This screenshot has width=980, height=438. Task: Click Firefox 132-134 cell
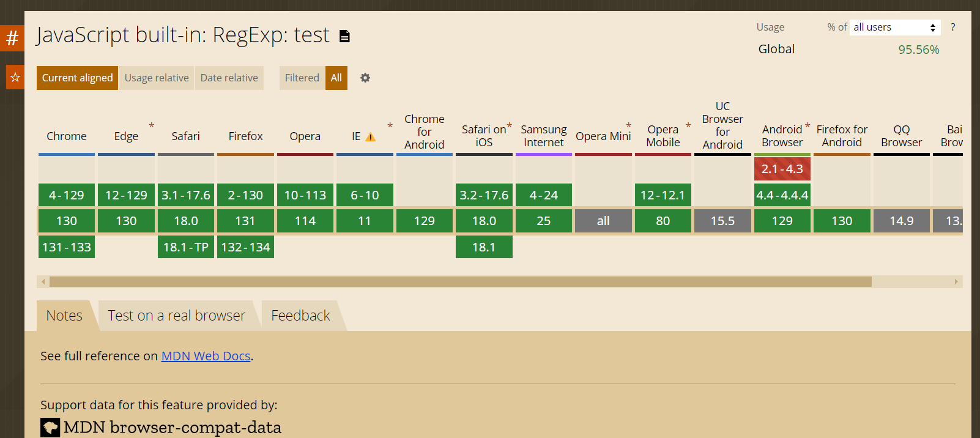click(245, 247)
